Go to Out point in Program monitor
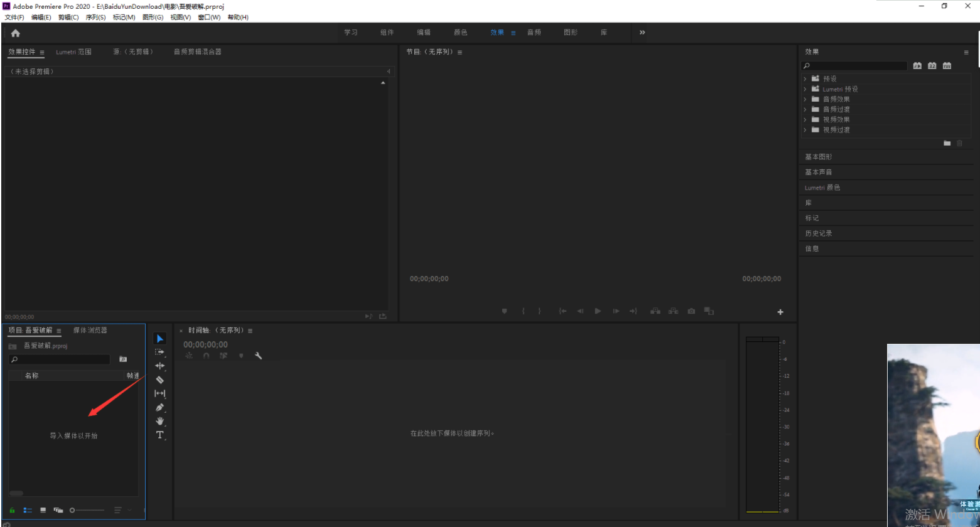The image size is (980, 527). coord(633,311)
